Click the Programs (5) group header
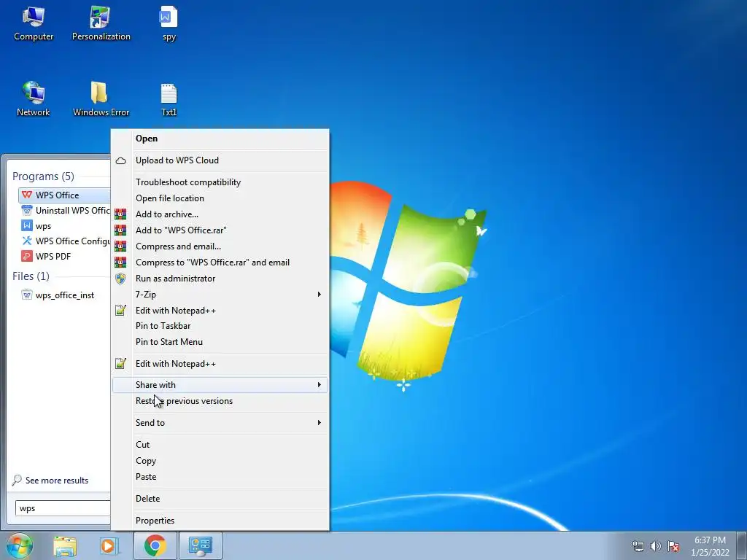This screenshot has height=560, width=747. pos(43,176)
